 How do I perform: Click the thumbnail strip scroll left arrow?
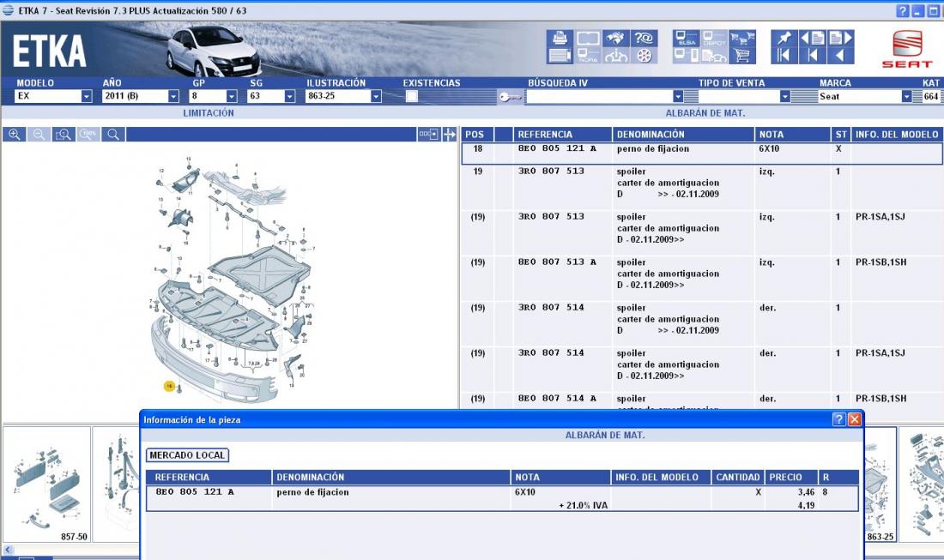pyautogui.click(x=8, y=549)
